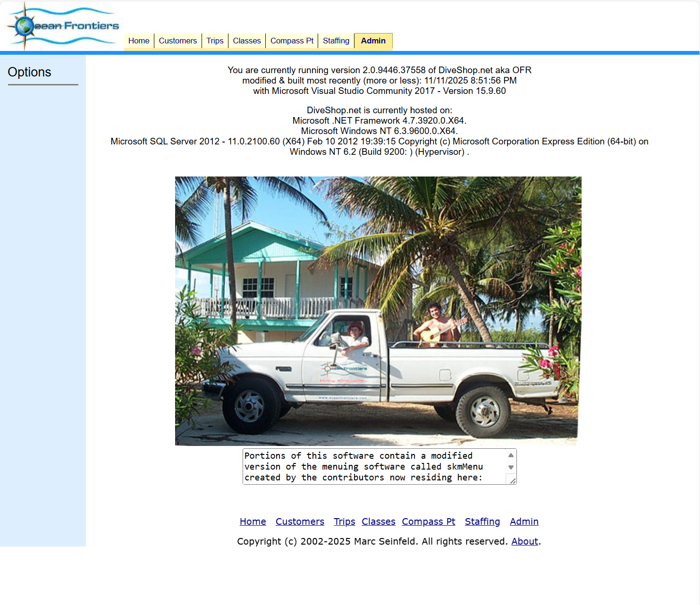The width and height of the screenshot is (700, 605).
Task: Select Staffing in the top navigation
Action: click(x=336, y=41)
